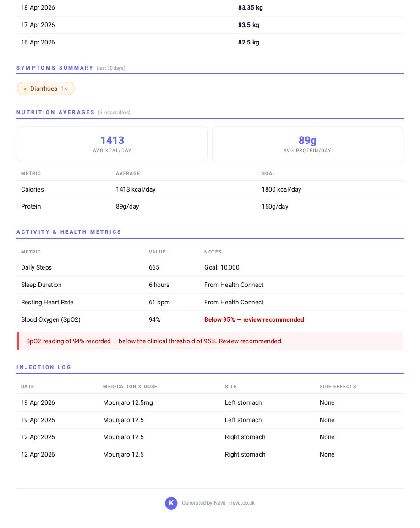
Task: Click the 61 bpm value
Action: tap(159, 302)
